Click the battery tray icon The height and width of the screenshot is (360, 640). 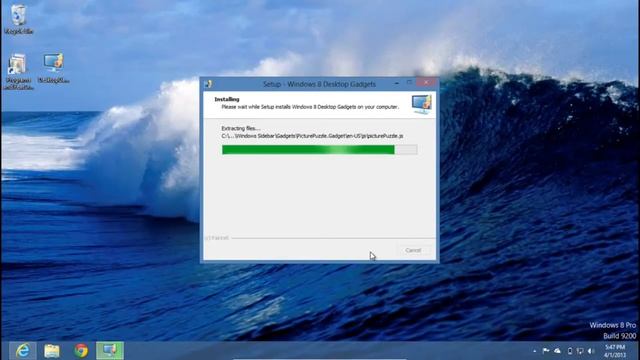coord(570,351)
